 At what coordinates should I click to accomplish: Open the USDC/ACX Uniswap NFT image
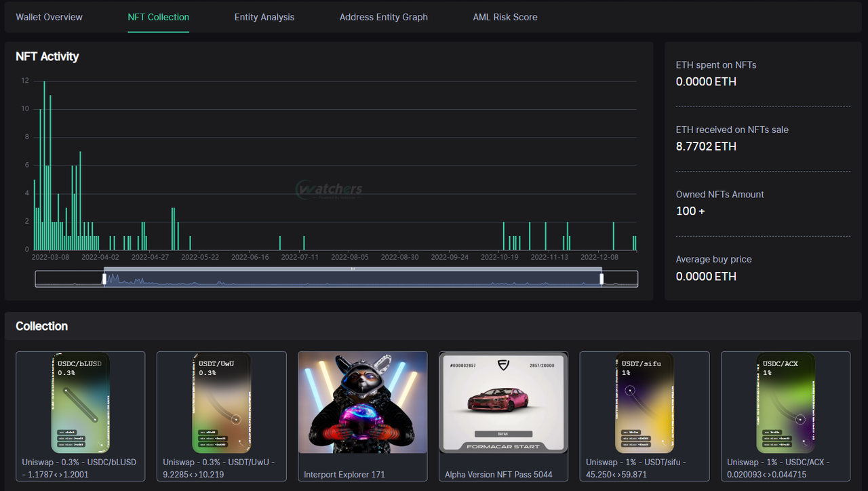785,403
